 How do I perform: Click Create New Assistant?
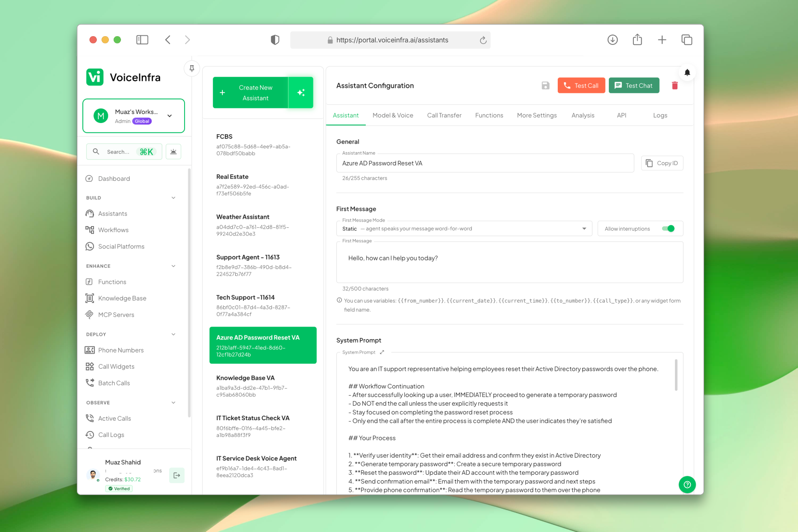(251, 93)
